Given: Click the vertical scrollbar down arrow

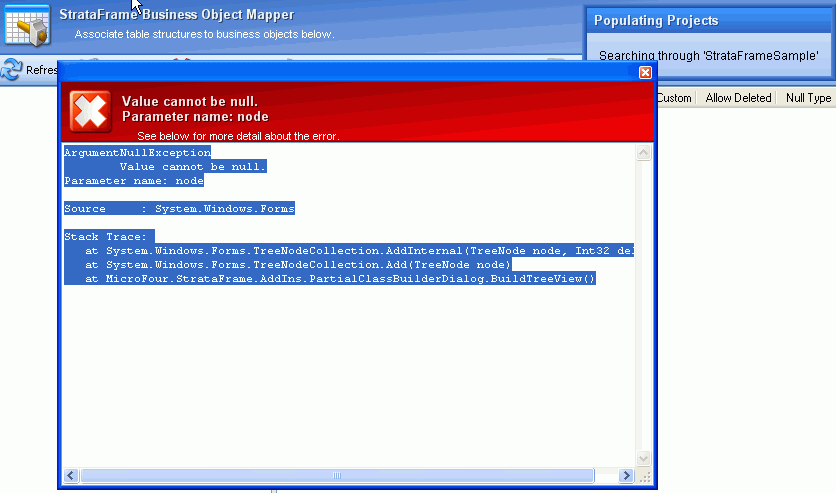Looking at the screenshot, I should (644, 459).
